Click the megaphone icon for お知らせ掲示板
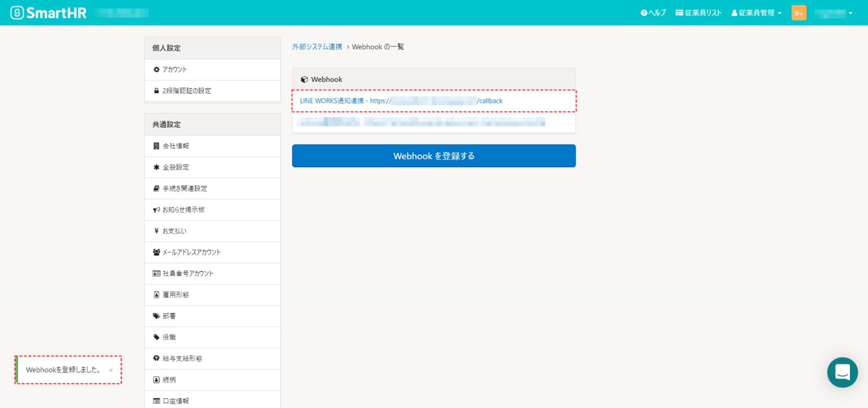The width and height of the screenshot is (868, 408). (x=157, y=210)
